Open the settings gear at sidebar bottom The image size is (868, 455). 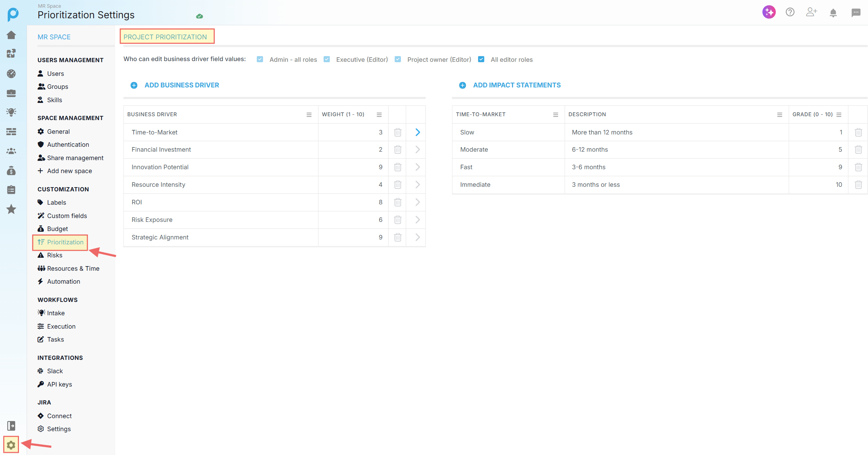click(x=11, y=445)
